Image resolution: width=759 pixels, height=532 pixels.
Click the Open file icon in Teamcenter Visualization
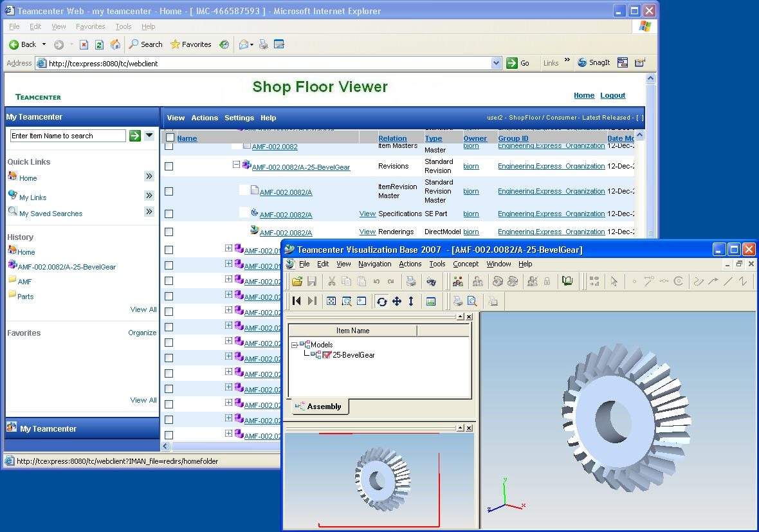coord(297,280)
